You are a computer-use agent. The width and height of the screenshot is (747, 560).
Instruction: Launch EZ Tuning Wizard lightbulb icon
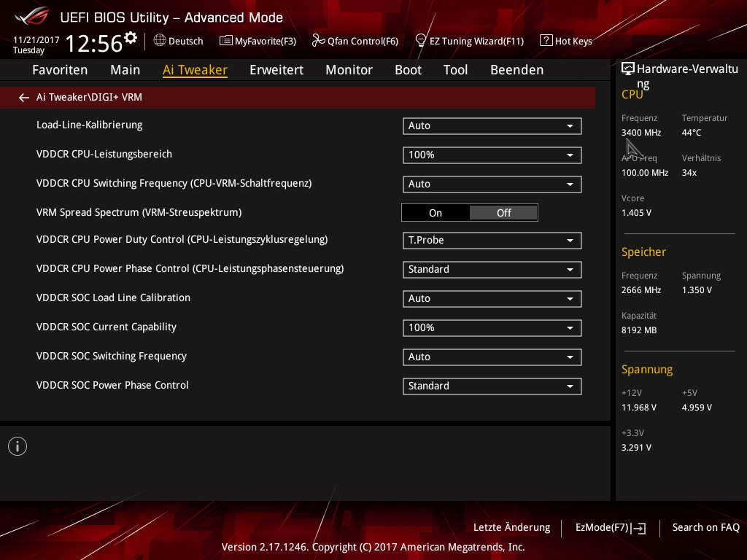(x=421, y=41)
